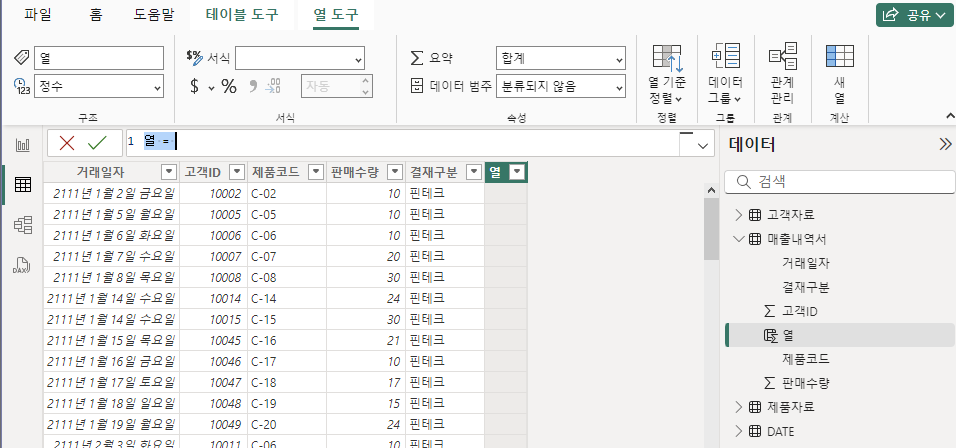Open the 거래일자 column filter dropdown
The image size is (956, 448).
pyautogui.click(x=168, y=172)
